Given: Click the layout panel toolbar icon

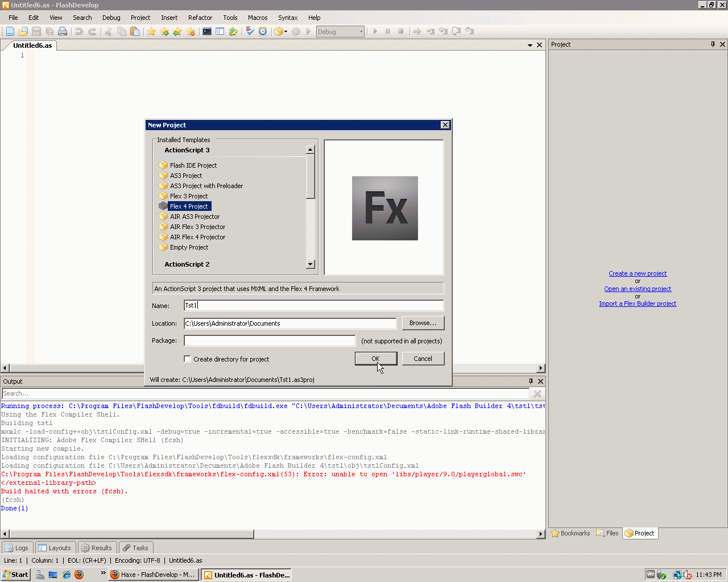Looking at the screenshot, I should (220, 32).
